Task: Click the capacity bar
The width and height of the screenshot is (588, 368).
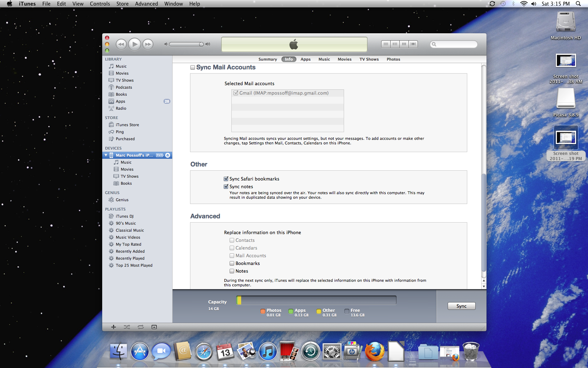Action: point(316,300)
